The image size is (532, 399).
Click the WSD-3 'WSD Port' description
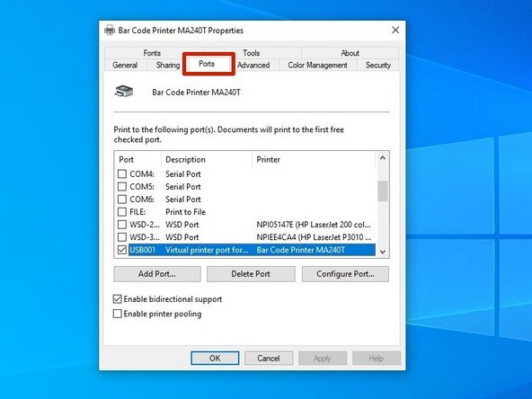pos(182,237)
